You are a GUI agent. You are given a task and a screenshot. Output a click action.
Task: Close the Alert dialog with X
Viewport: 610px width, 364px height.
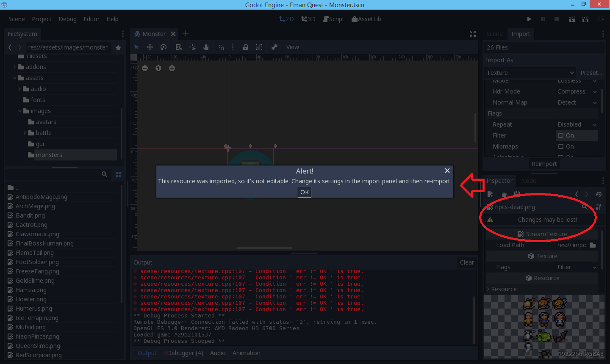(447, 171)
